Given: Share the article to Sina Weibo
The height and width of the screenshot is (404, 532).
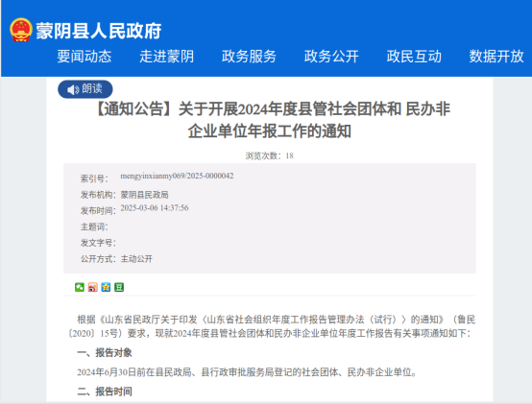Looking at the screenshot, I should click(92, 288).
